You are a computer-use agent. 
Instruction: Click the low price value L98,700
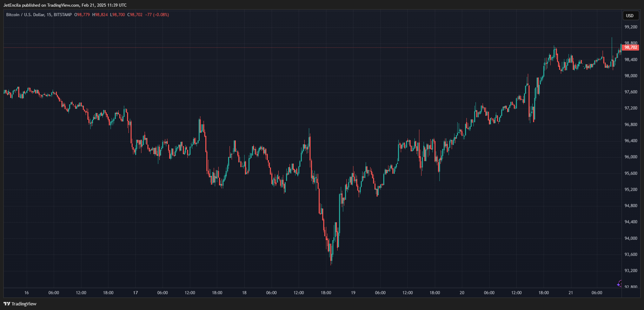point(118,15)
